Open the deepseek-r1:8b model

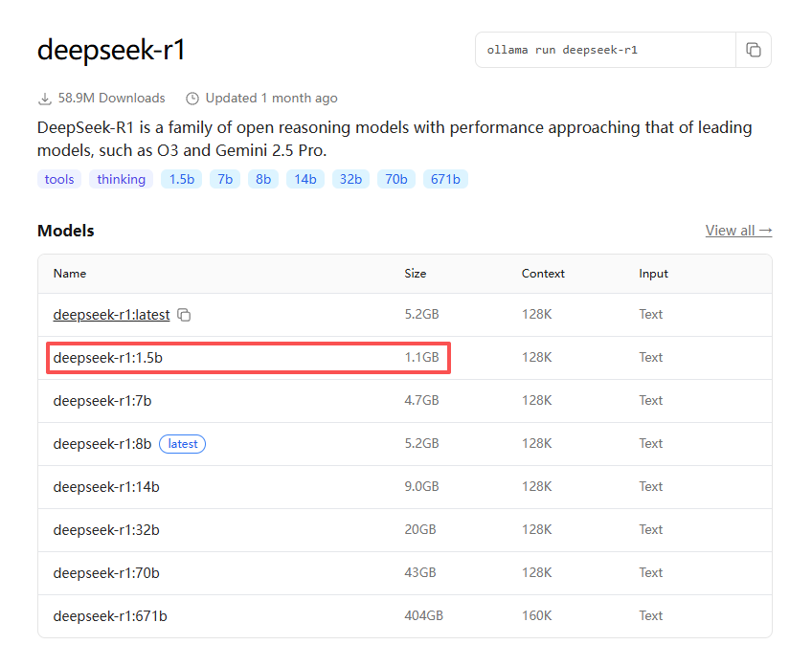click(x=102, y=444)
